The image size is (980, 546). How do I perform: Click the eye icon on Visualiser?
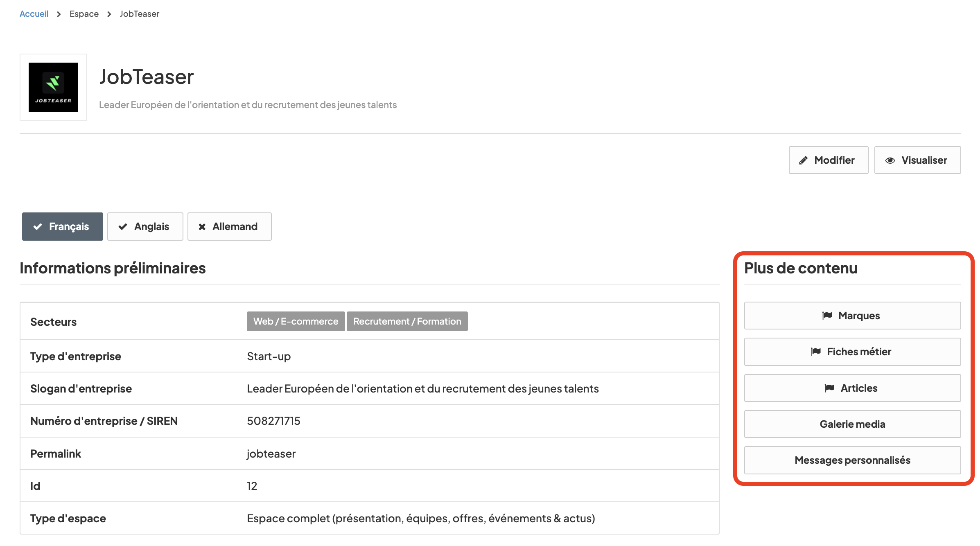[x=890, y=160]
